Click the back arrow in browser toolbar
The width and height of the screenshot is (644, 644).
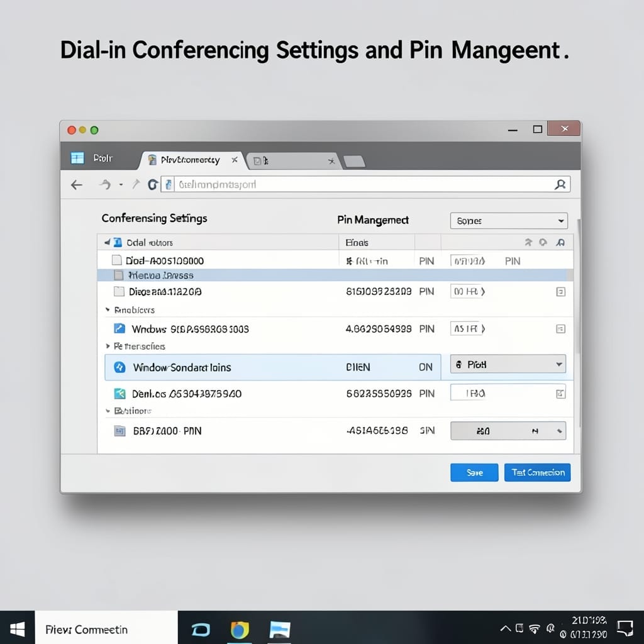point(77,185)
